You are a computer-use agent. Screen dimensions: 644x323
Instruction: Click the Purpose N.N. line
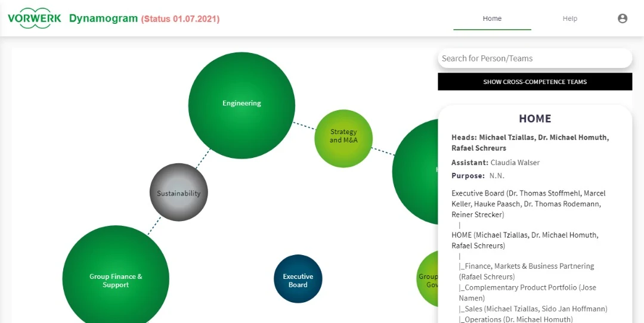click(x=478, y=176)
